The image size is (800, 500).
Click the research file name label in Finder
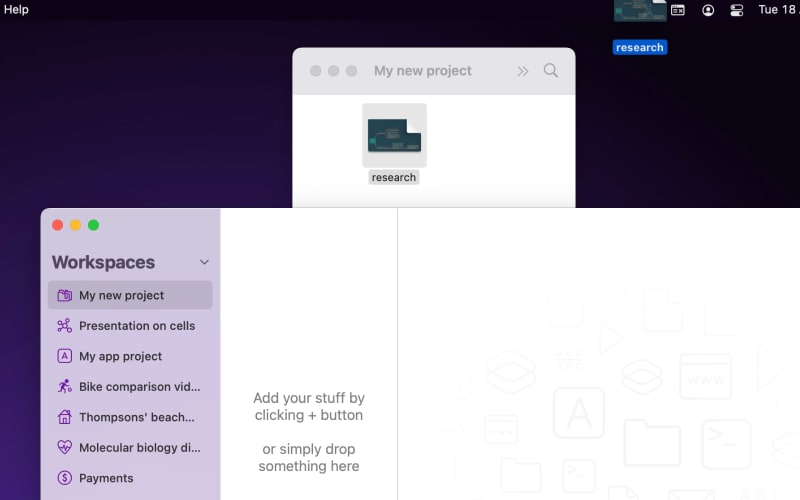(393, 177)
